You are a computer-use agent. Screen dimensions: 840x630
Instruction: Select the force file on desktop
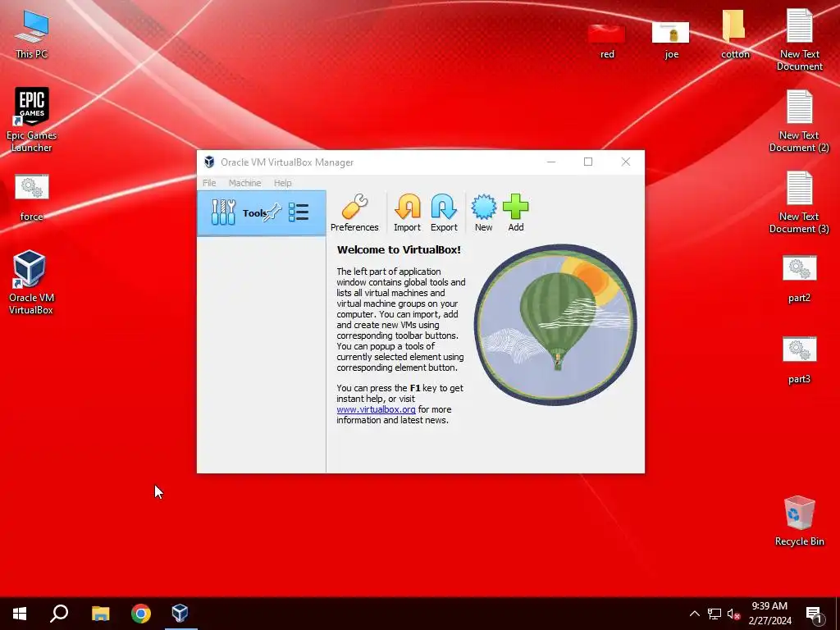tap(32, 198)
